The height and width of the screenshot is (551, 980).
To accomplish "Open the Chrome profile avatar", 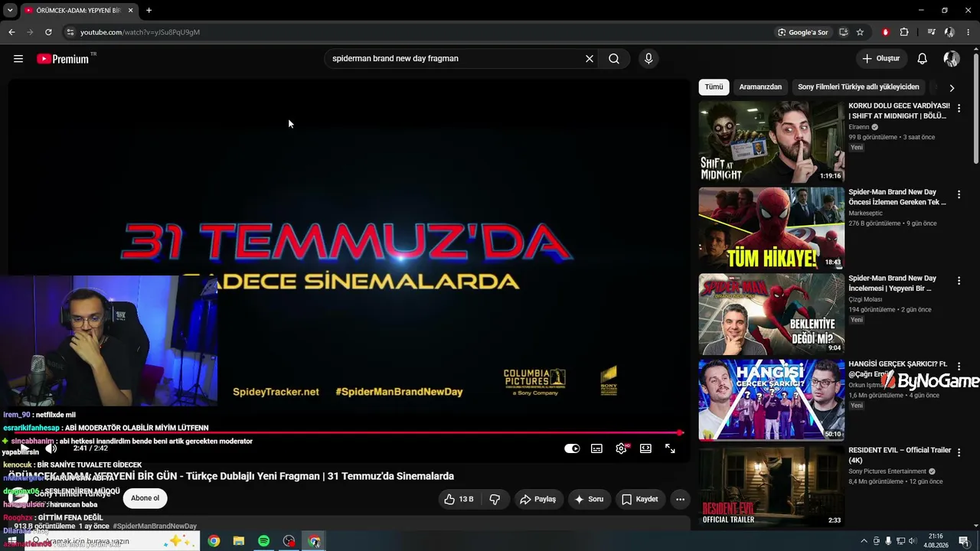I will [949, 32].
